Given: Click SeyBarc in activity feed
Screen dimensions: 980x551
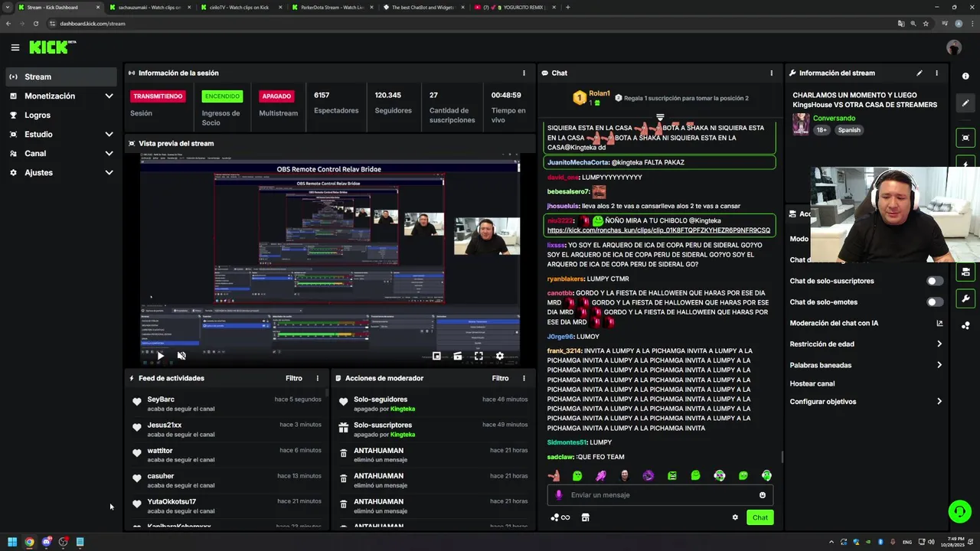Looking at the screenshot, I should point(161,399).
